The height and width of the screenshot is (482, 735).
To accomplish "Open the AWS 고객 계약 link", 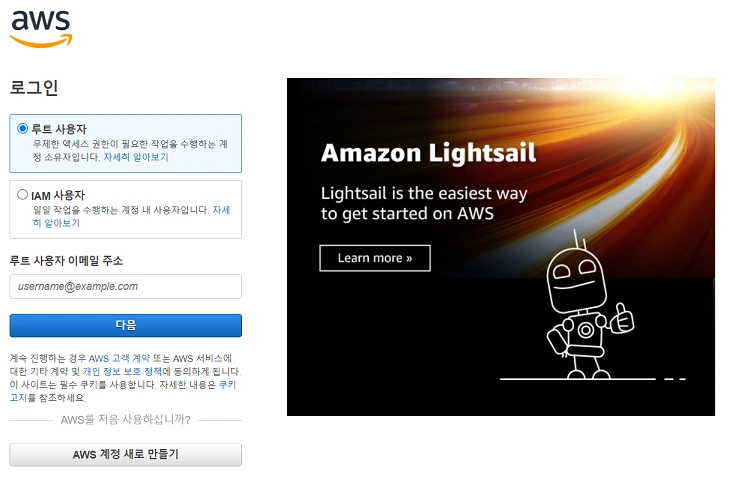I will point(119,359).
